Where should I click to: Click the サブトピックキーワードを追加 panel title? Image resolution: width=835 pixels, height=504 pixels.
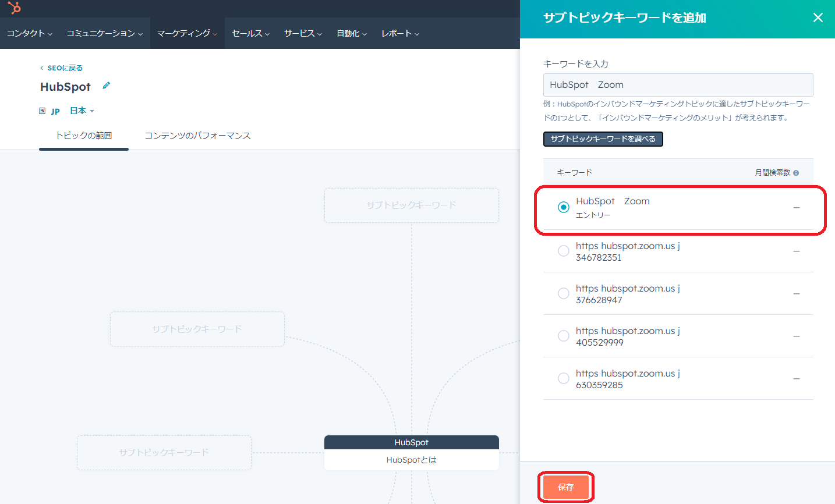(x=625, y=18)
